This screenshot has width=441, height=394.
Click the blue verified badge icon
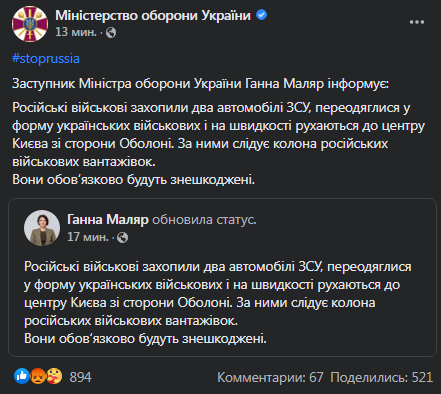[x=262, y=15]
